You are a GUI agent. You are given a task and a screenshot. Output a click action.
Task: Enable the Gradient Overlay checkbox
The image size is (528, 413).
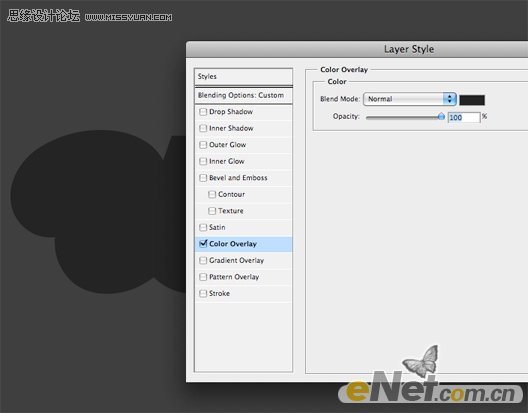tap(203, 260)
